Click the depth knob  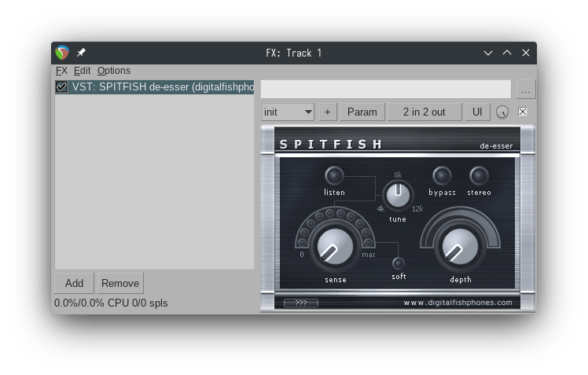[460, 247]
